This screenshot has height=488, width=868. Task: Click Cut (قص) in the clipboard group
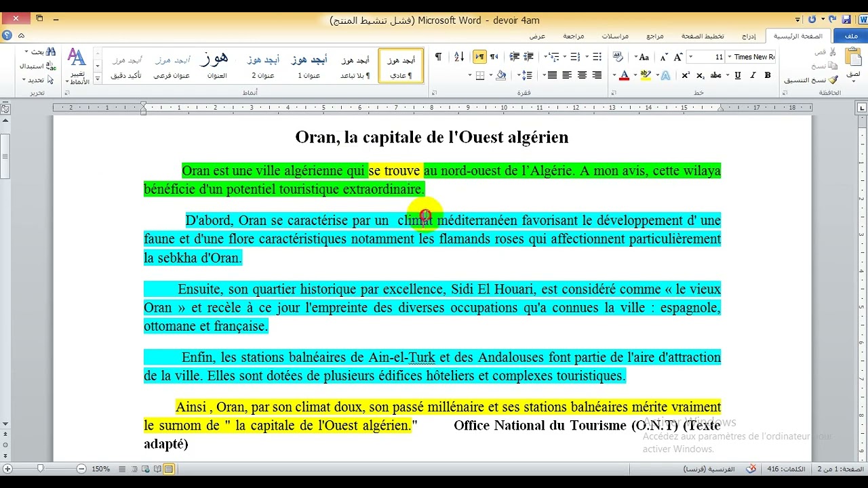point(826,52)
